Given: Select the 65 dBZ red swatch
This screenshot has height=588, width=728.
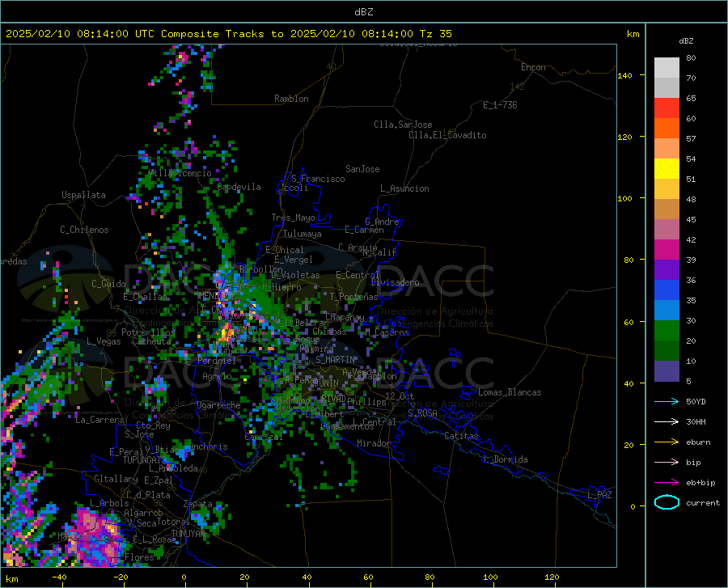Looking at the screenshot, I should tap(667, 108).
